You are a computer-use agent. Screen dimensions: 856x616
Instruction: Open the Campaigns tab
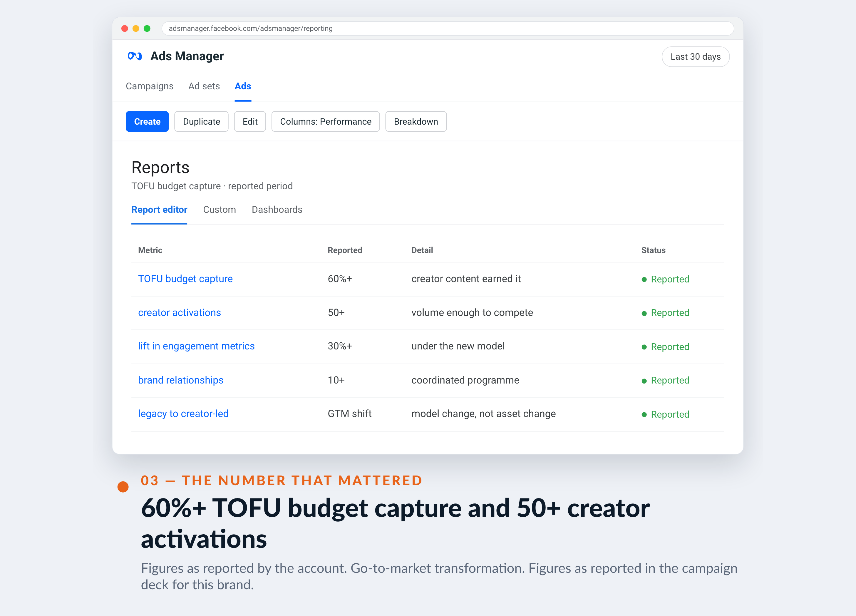150,86
